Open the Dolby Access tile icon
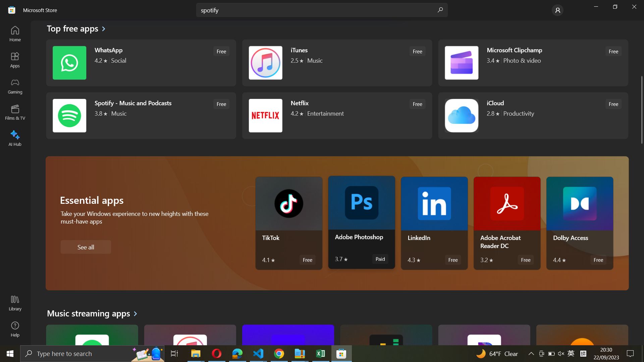The image size is (644, 362). click(580, 203)
